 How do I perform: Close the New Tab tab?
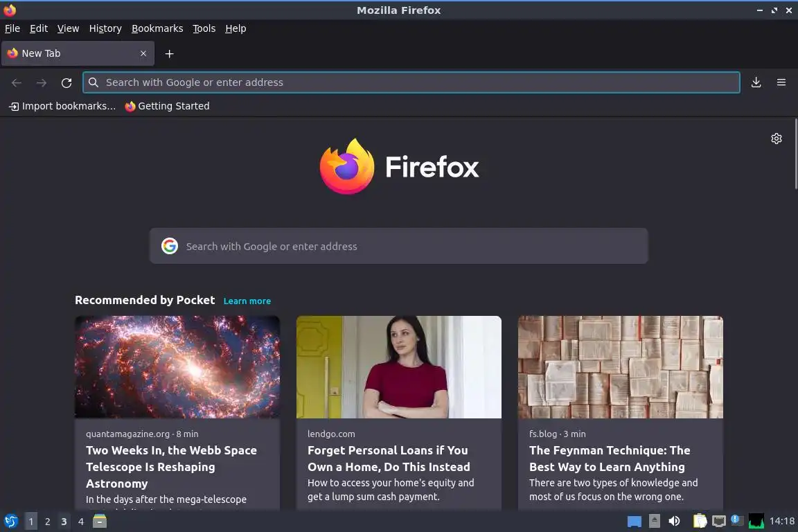tap(143, 53)
